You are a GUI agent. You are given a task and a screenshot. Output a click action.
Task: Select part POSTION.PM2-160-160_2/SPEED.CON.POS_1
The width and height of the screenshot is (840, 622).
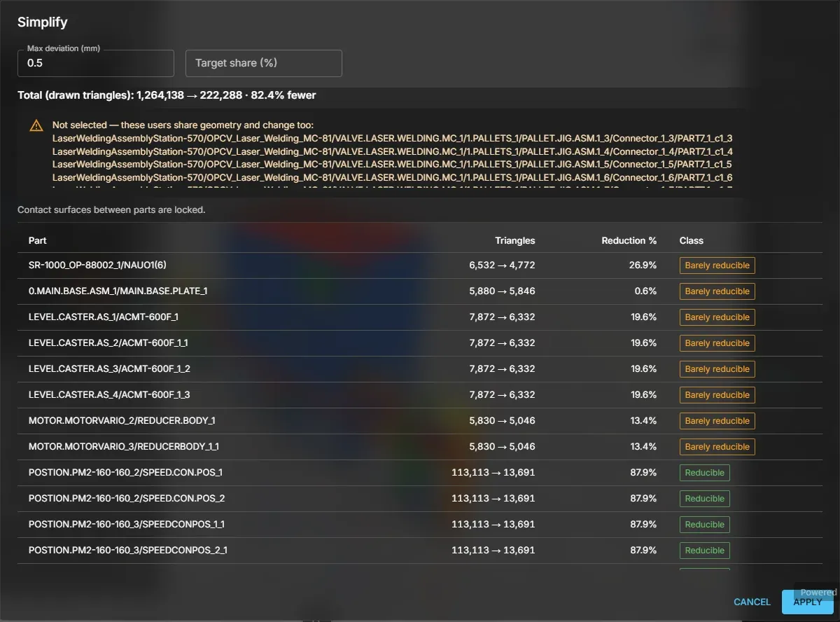(420, 473)
